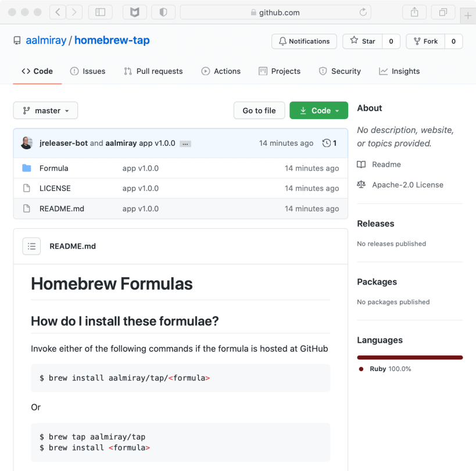Open aalmiray commit author link
Screen dimensions: 476x471
[x=121, y=143]
